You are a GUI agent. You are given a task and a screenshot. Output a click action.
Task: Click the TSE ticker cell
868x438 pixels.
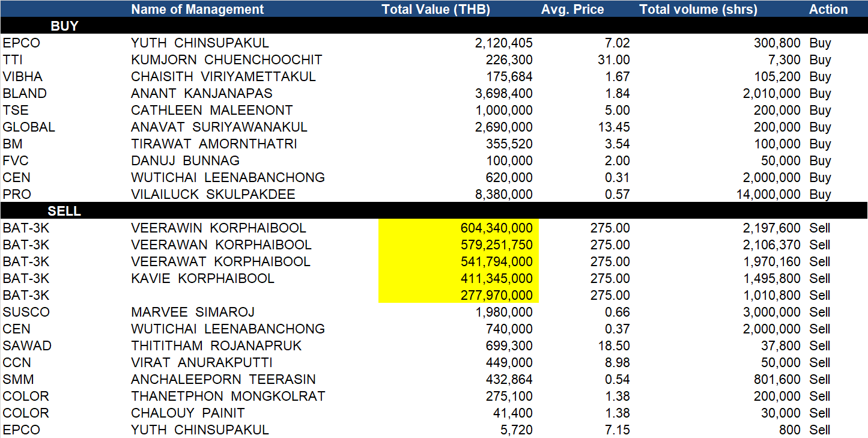pos(16,110)
